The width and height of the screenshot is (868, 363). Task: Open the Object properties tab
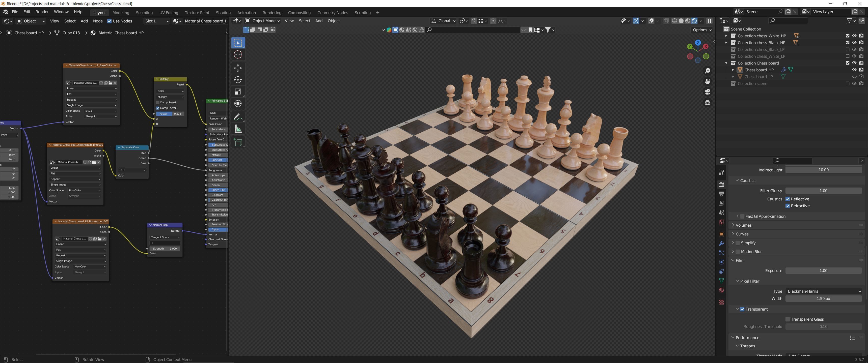coord(721,234)
